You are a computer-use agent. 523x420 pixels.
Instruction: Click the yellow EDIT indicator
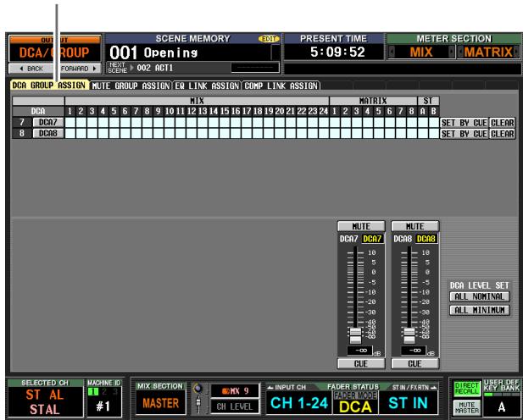point(269,39)
